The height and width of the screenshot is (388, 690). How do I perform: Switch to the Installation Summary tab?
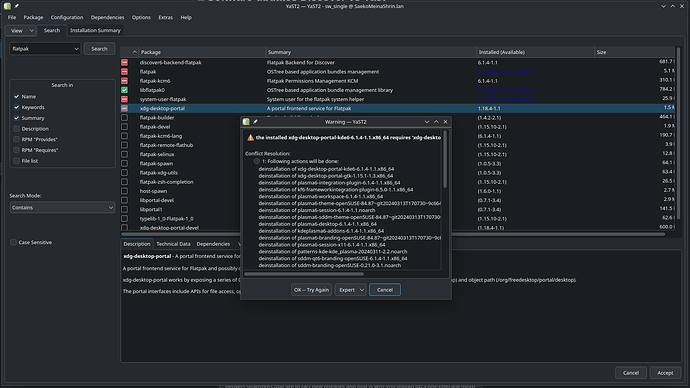(x=95, y=31)
